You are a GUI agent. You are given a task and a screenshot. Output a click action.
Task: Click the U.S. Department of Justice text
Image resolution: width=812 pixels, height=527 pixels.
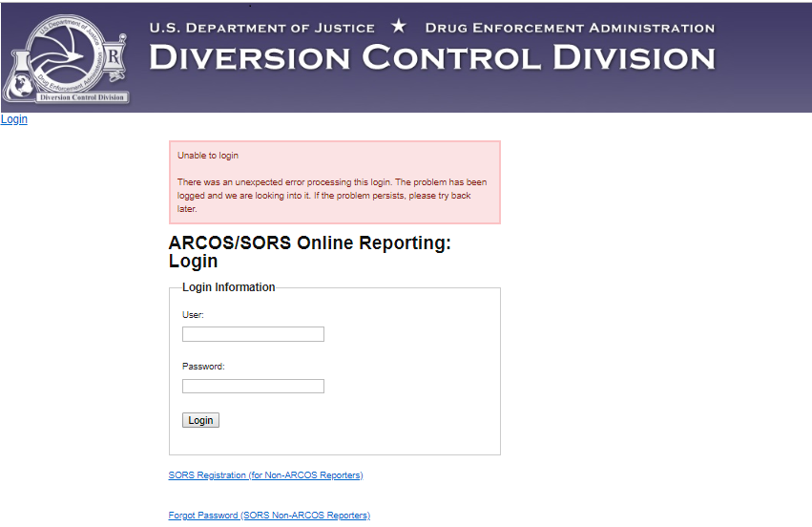pos(262,28)
